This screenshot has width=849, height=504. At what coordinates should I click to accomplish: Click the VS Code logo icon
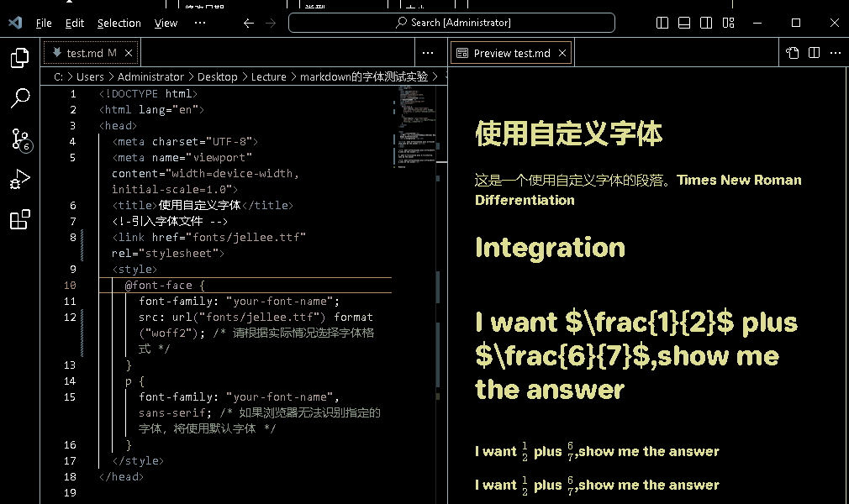point(15,23)
